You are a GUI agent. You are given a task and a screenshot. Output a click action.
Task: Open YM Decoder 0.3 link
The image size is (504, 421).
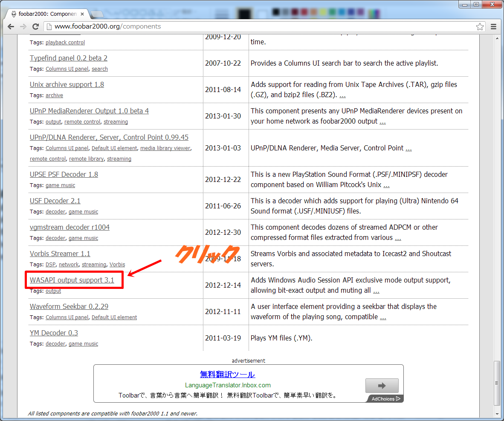coord(54,333)
